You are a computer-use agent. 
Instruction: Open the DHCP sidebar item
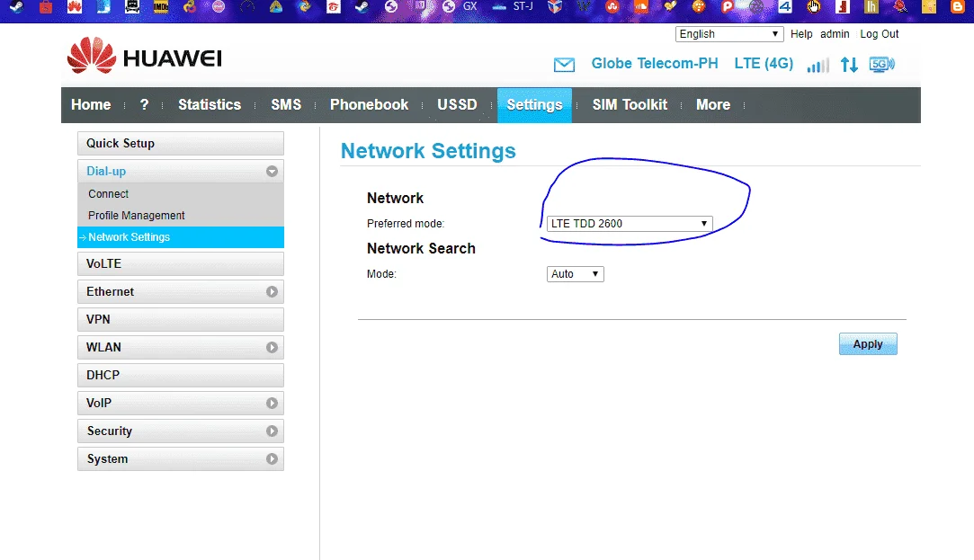[181, 376]
